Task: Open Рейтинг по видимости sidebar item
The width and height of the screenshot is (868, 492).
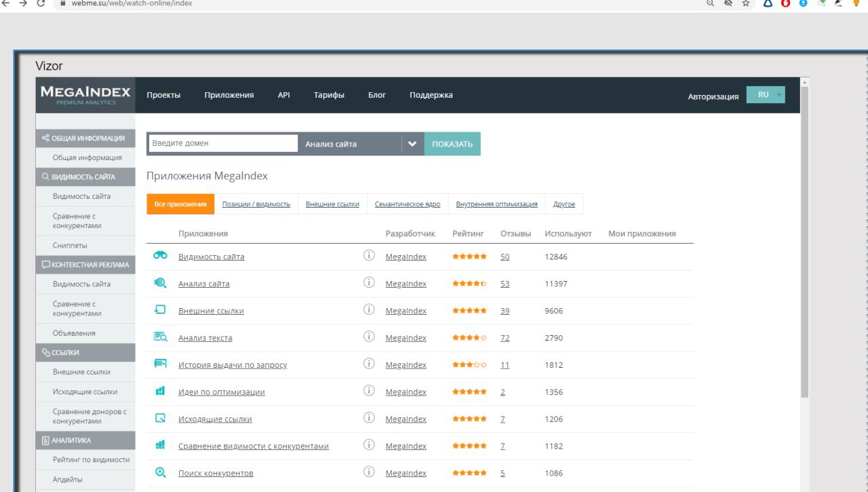Action: pyautogui.click(x=91, y=459)
